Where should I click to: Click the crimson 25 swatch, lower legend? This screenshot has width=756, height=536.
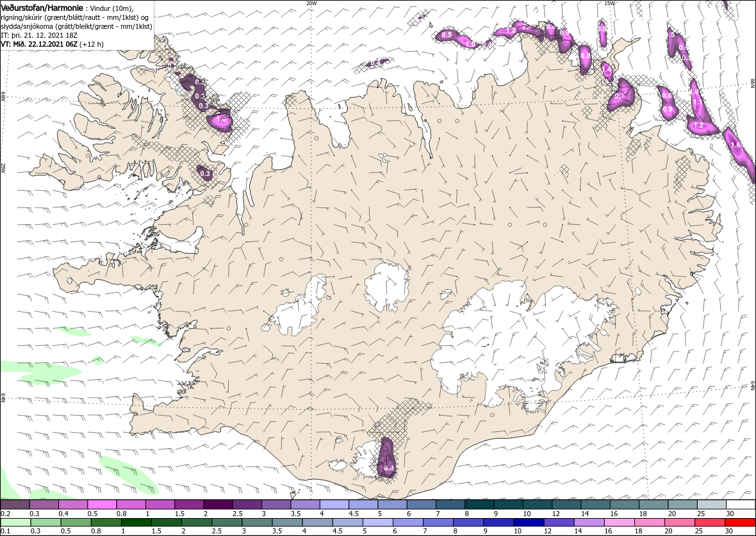point(709,523)
